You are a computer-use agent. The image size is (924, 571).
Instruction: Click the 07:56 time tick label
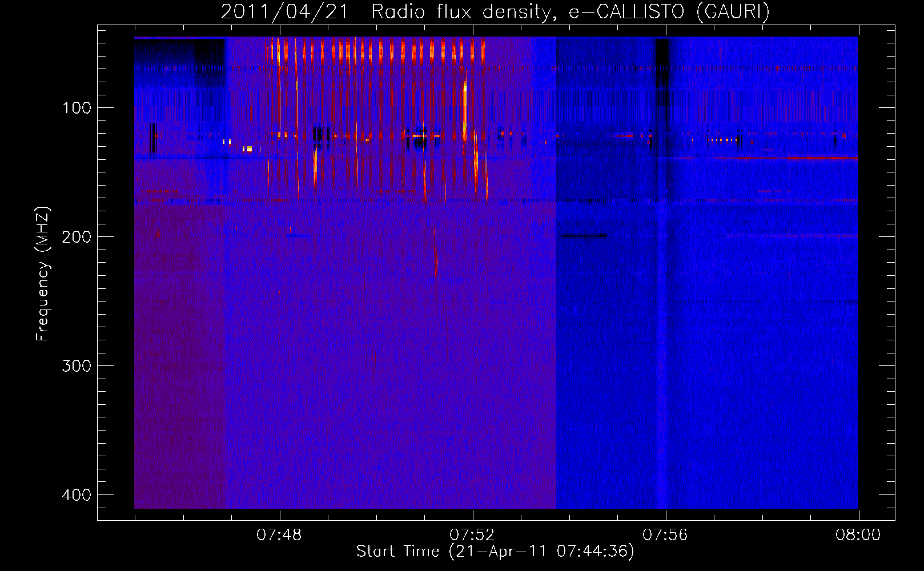665,535
